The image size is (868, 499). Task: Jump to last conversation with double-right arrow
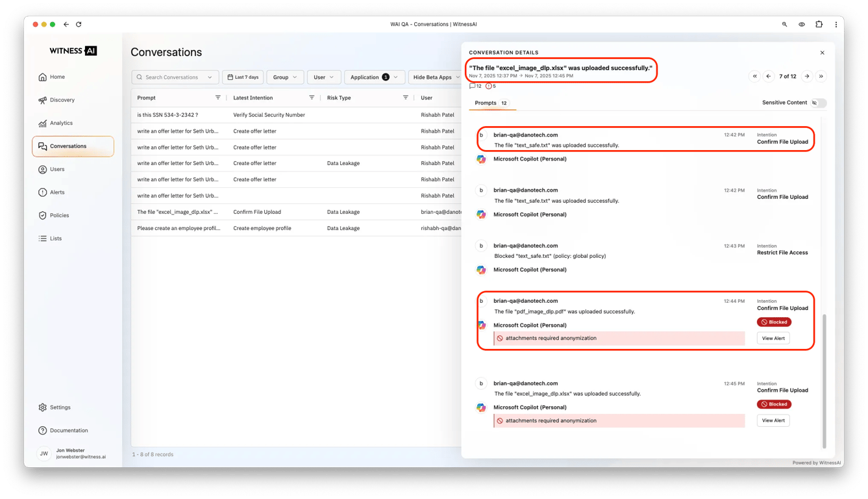coord(821,77)
